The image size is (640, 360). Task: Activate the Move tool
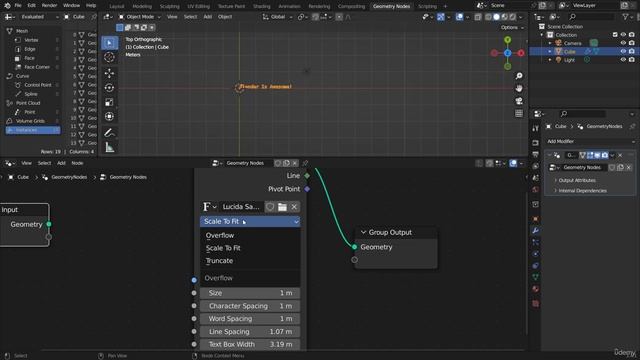109,73
